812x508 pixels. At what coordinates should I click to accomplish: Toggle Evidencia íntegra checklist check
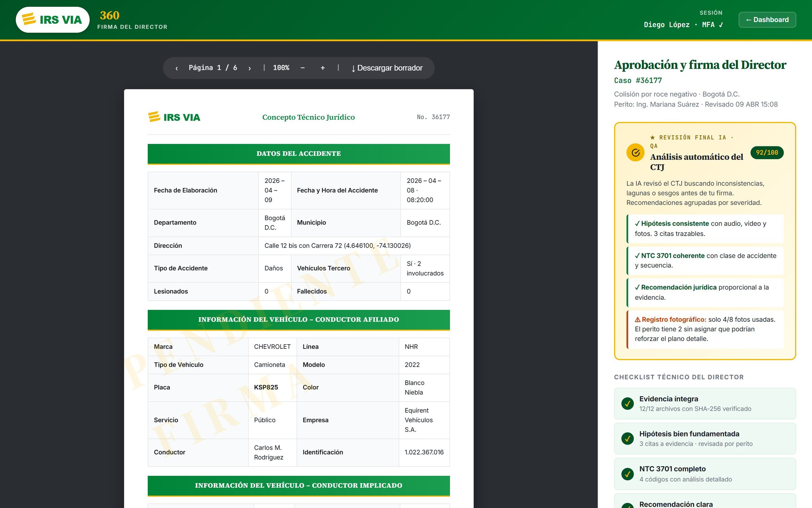point(627,403)
